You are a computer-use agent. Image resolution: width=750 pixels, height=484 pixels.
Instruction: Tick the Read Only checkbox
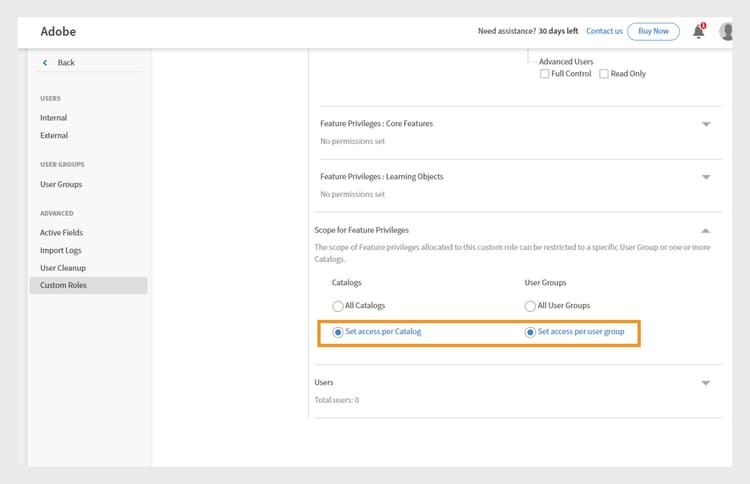[x=604, y=74]
